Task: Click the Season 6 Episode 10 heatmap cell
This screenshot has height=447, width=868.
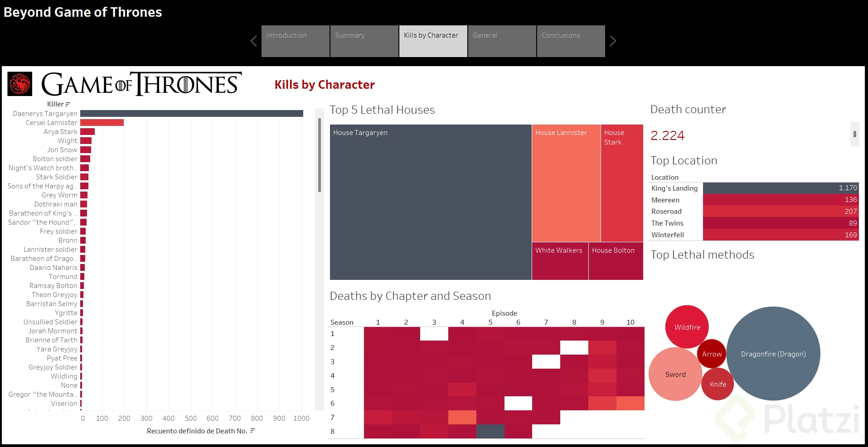Action: tap(630, 403)
